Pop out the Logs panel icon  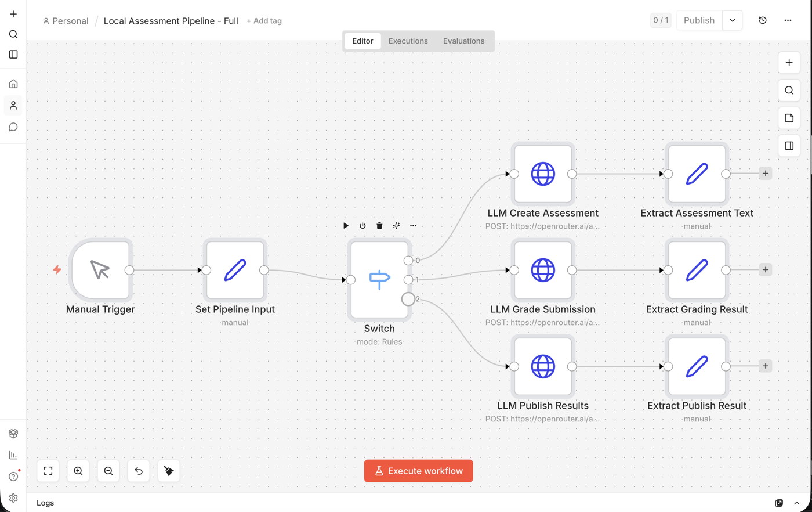pyautogui.click(x=779, y=503)
